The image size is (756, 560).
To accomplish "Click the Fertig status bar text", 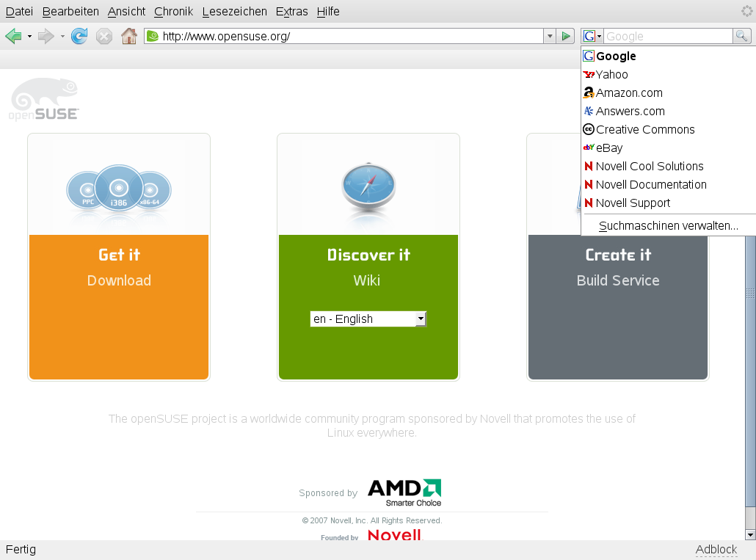I will point(21,550).
